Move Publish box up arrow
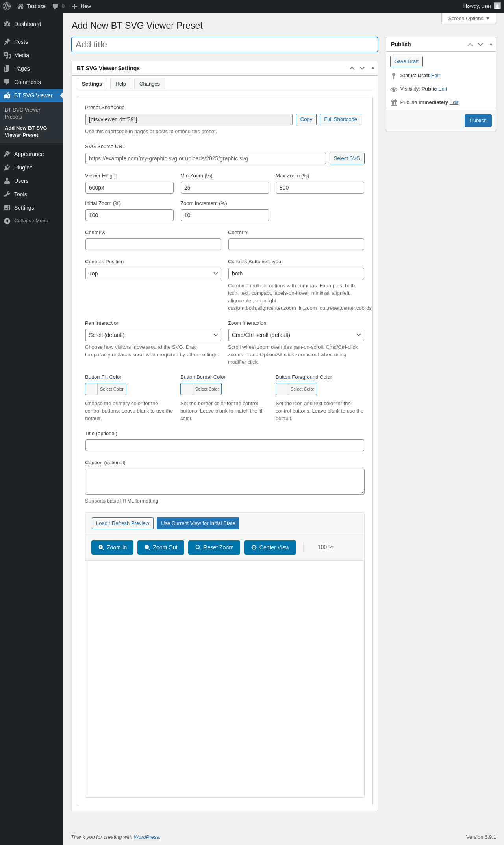 (470, 44)
